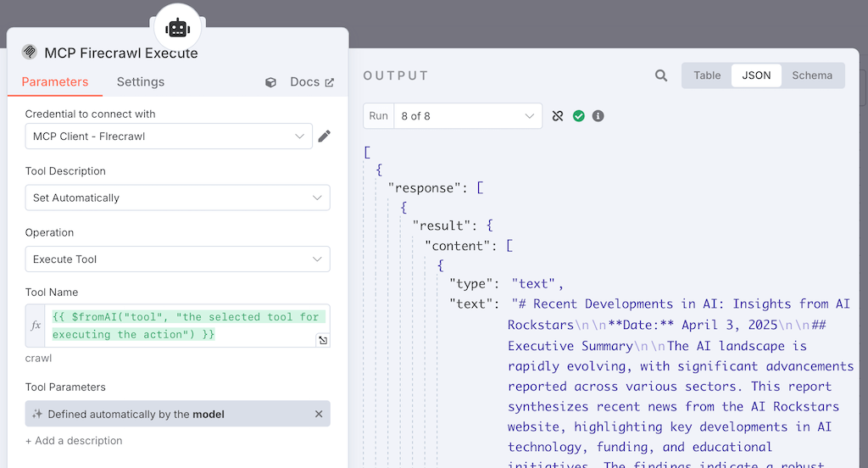Open the Docs external link
868x468 pixels.
point(312,82)
